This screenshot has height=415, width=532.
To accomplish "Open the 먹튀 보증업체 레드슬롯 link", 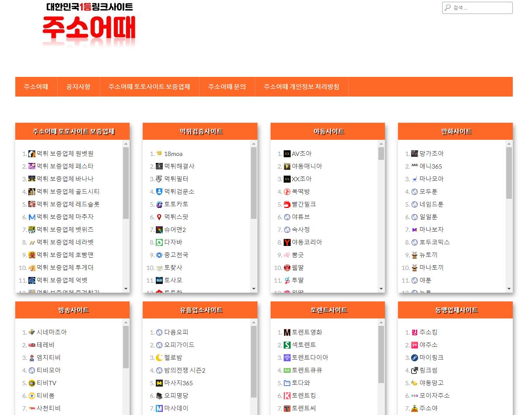I will pos(68,204).
